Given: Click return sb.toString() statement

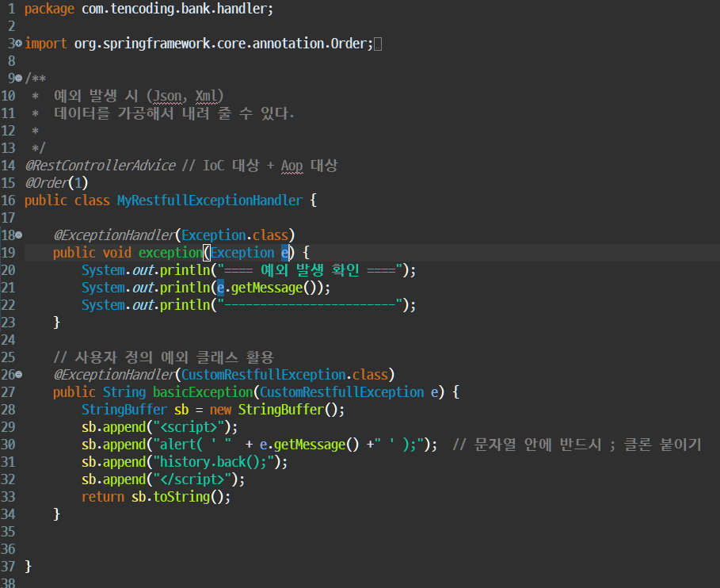Looking at the screenshot, I should [x=156, y=497].
